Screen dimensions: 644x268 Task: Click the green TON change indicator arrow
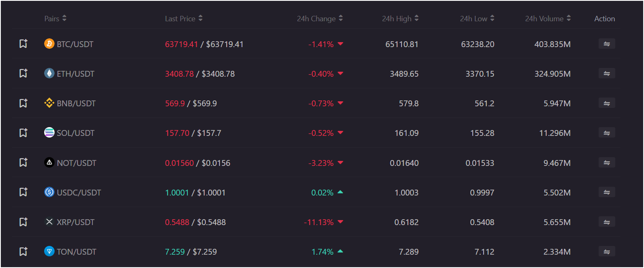[x=340, y=252]
